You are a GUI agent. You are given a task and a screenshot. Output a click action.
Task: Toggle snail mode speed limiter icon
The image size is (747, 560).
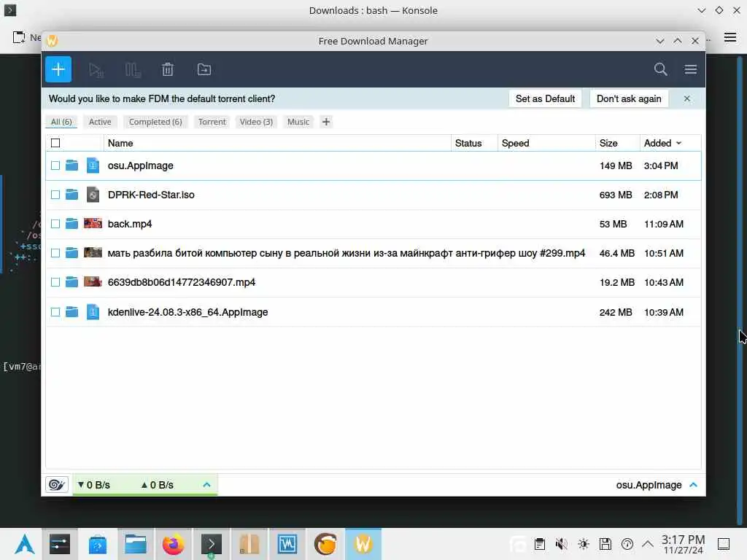[x=57, y=485]
